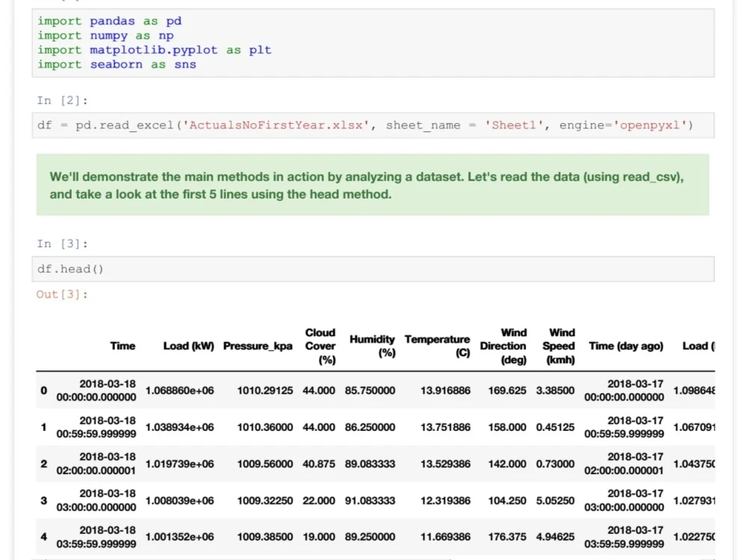
Task: Click load value 1.008039e+06
Action: [179, 500]
